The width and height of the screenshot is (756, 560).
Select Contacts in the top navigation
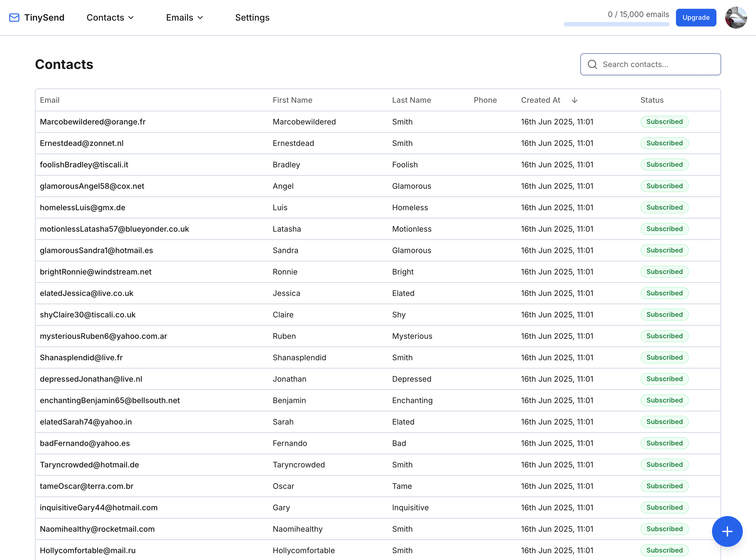click(105, 17)
